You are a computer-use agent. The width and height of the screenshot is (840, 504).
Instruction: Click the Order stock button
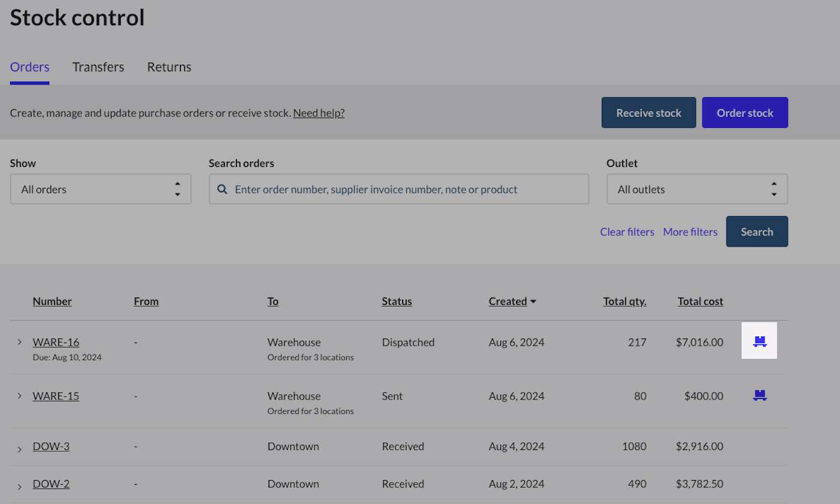pyautogui.click(x=745, y=112)
